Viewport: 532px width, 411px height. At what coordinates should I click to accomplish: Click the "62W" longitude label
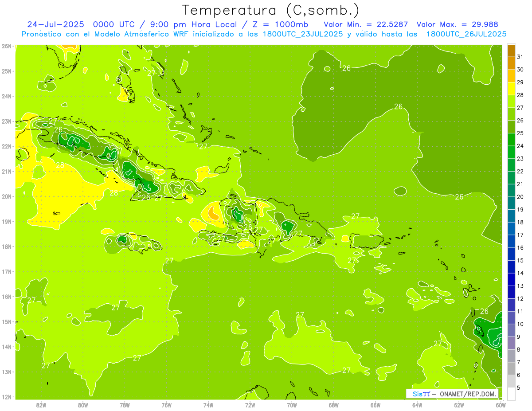click(x=459, y=405)
